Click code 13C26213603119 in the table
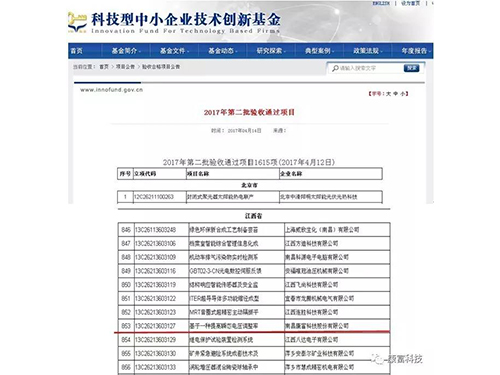 click(x=155, y=285)
